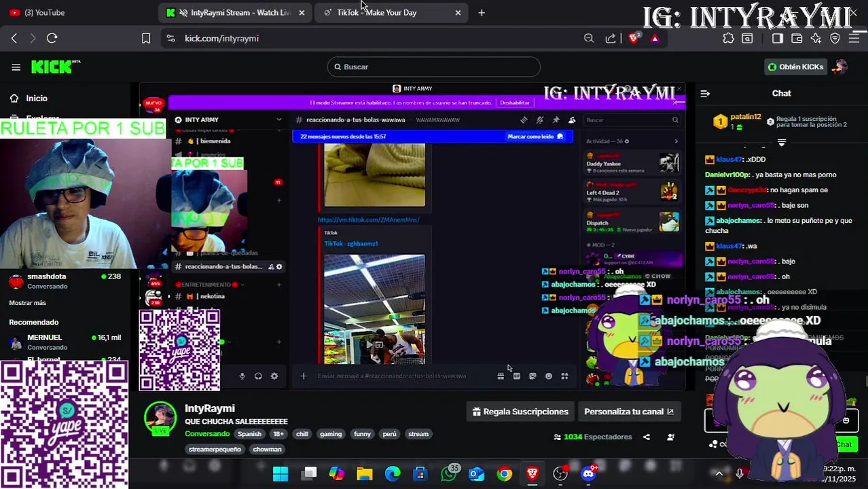Open the vm.tiktok.com link in Discord
This screenshot has width=868, height=489.
(369, 219)
